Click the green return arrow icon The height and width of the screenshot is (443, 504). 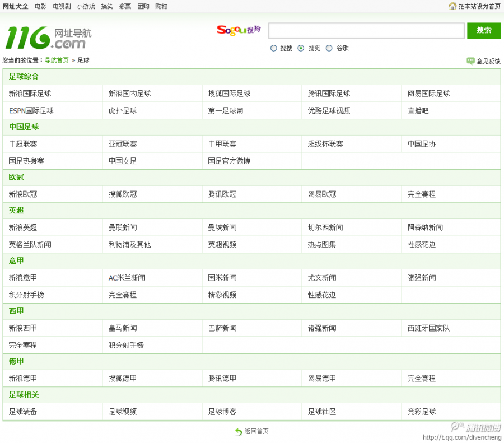(x=239, y=432)
